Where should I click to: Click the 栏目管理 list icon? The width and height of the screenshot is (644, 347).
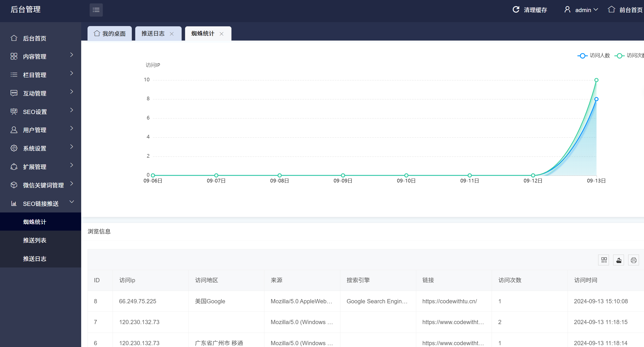[x=14, y=75]
